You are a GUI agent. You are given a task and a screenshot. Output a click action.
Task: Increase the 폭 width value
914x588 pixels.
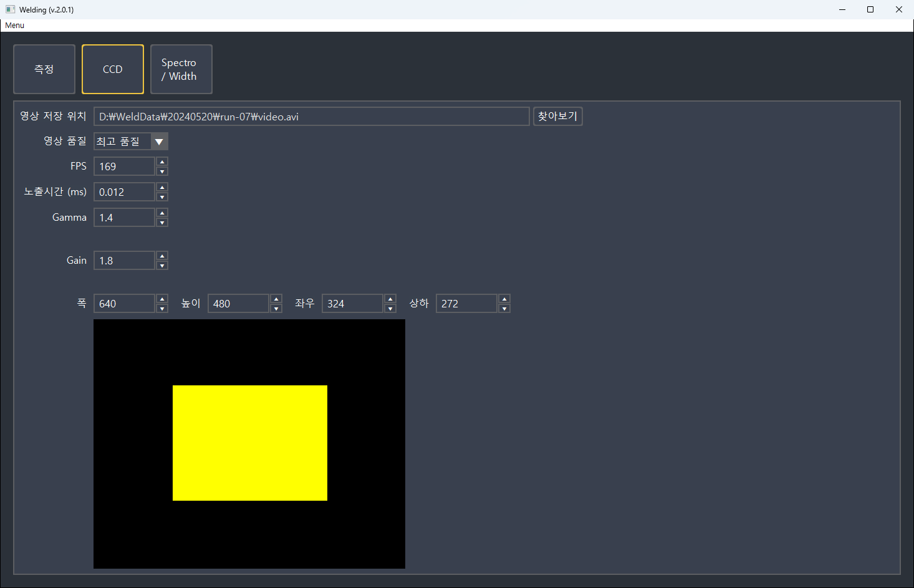(x=162, y=299)
